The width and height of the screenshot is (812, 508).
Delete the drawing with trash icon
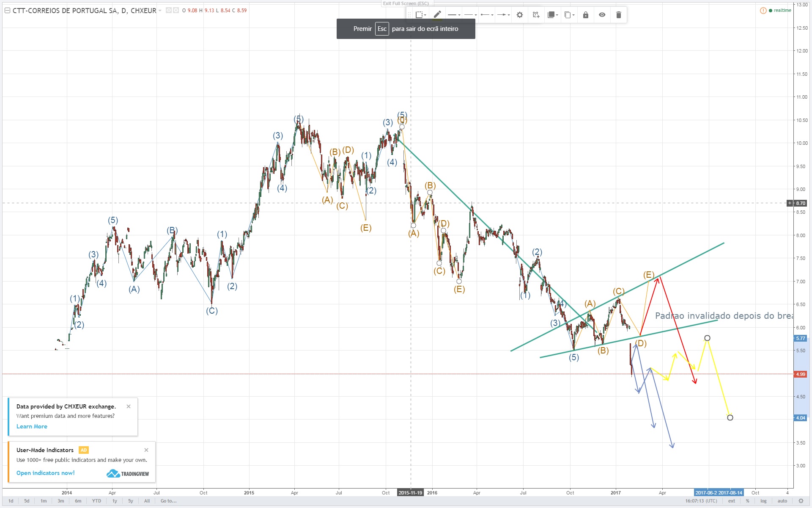[x=618, y=15]
